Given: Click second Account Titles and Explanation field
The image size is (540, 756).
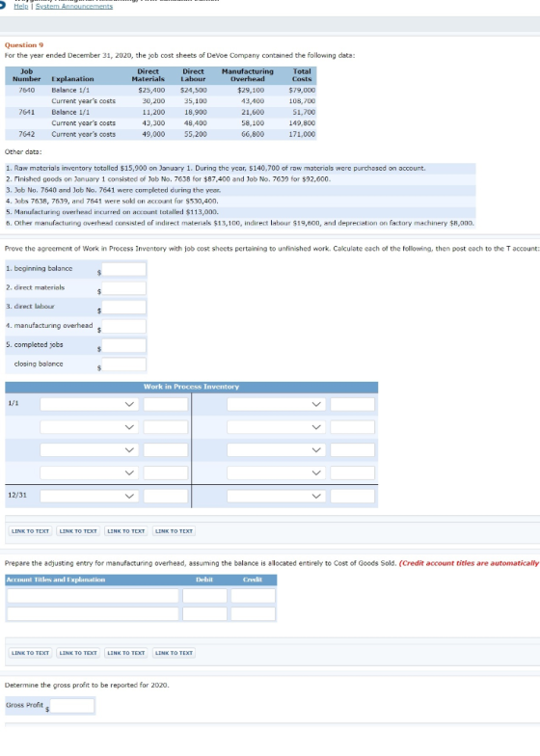Looking at the screenshot, I should click(93, 613).
